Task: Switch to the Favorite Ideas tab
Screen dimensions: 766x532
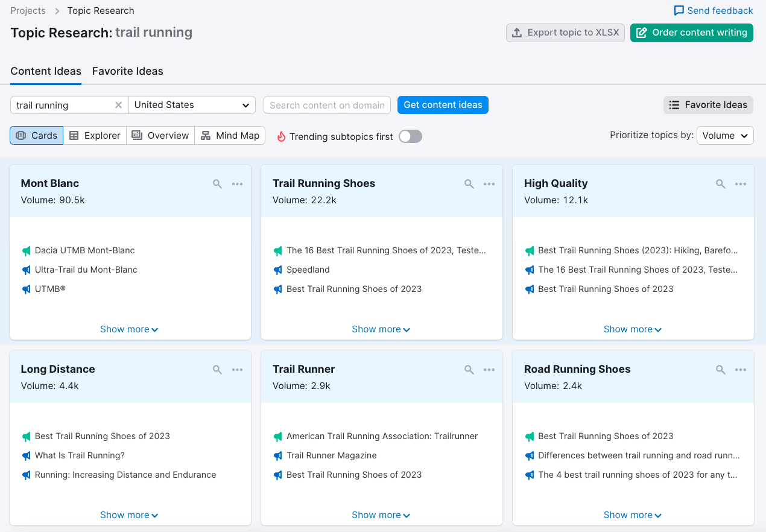Action: pos(128,71)
